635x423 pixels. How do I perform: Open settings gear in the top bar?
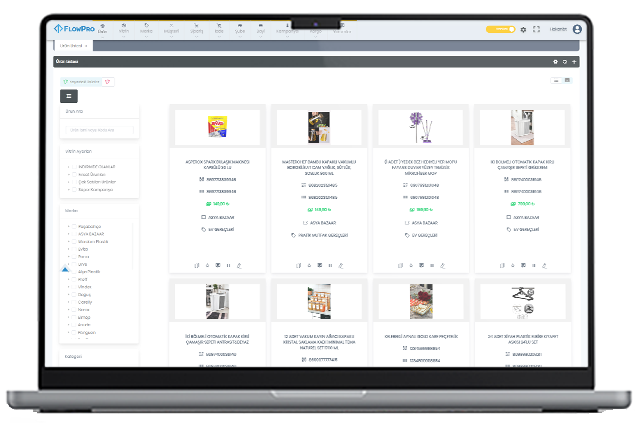[x=523, y=30]
